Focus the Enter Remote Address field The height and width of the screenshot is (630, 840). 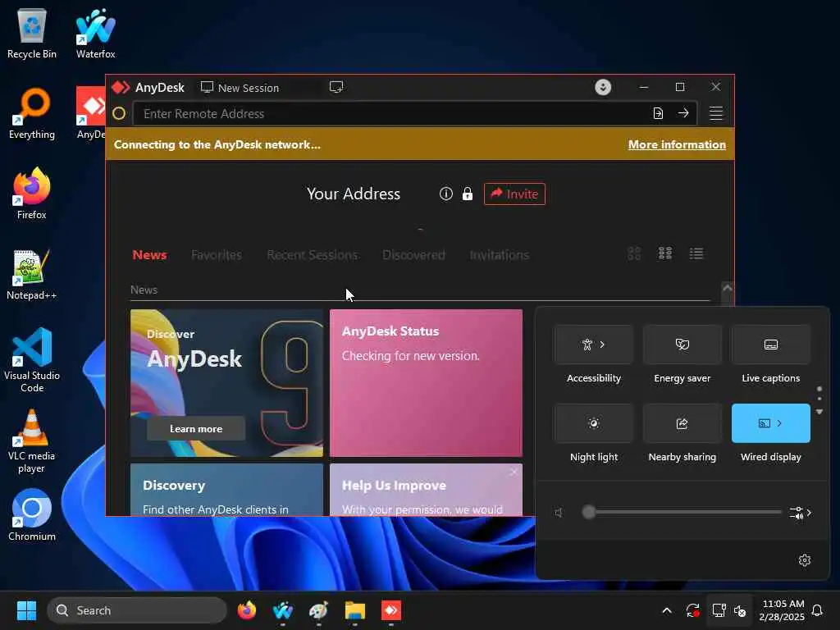(x=393, y=113)
